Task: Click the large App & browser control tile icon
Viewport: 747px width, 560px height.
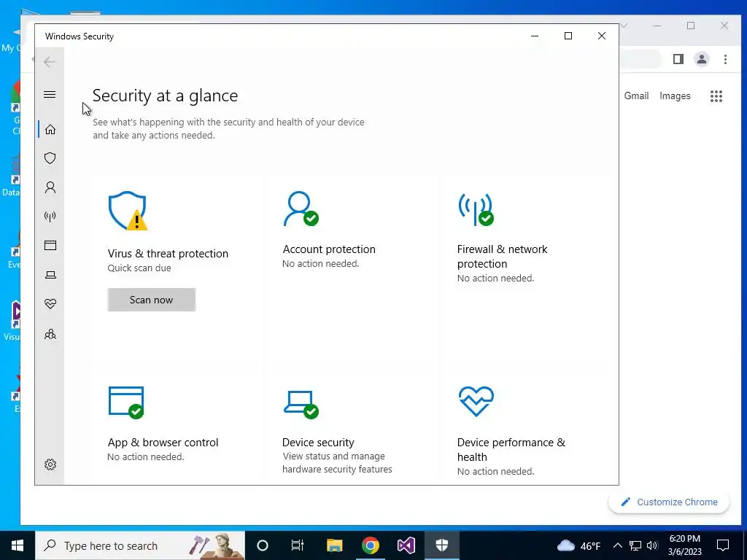Action: (126, 402)
